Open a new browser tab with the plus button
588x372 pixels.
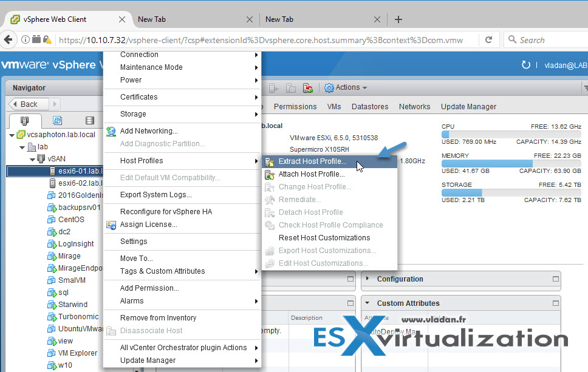(x=398, y=19)
